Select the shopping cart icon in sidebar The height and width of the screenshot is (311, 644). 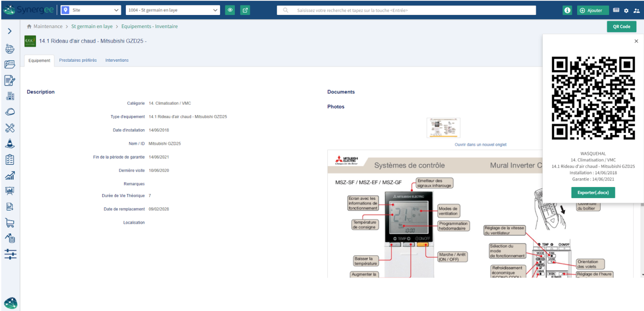10,222
